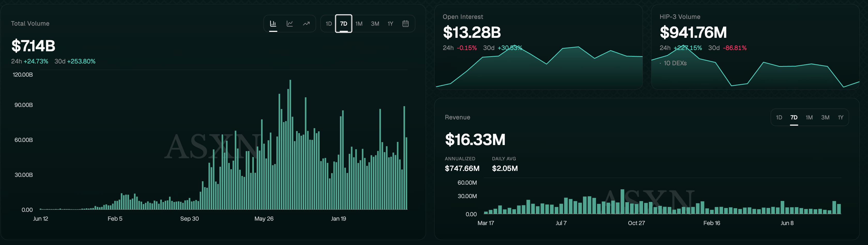Viewport: 868px width, 245px height.
Task: Open the Open Interest card
Action: tap(538, 47)
